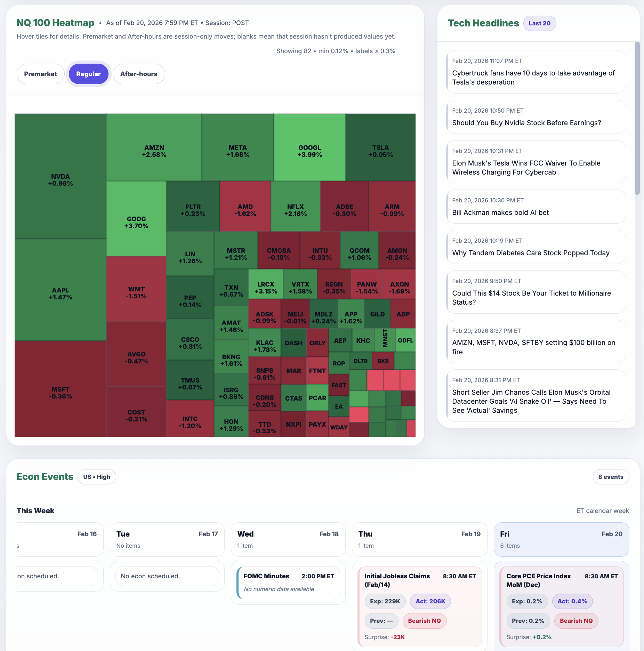Viewport: 644px width, 651px height.
Task: Click the 'Bearish NQ' tag on Jobless Claims
Action: tap(424, 621)
